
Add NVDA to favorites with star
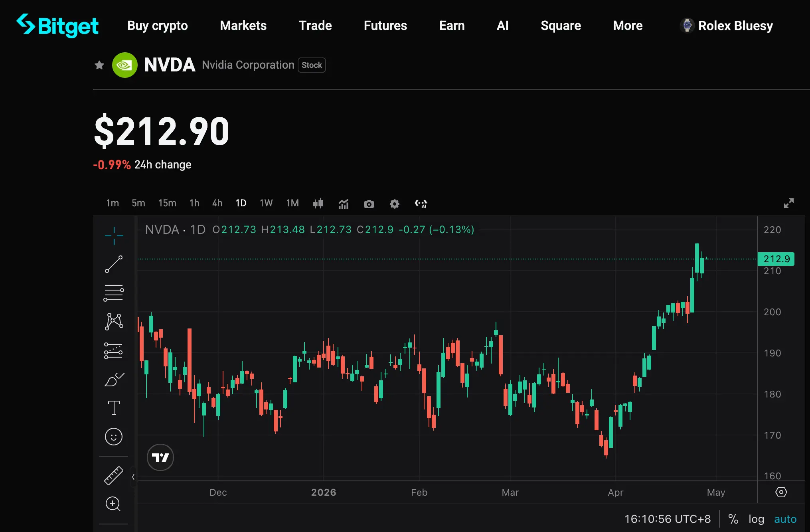pyautogui.click(x=99, y=65)
